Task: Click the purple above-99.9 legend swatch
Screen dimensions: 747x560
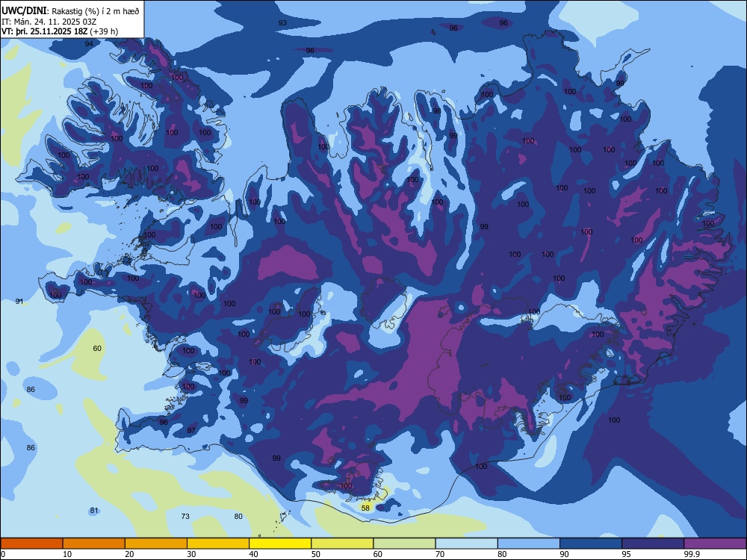Action: [715, 544]
